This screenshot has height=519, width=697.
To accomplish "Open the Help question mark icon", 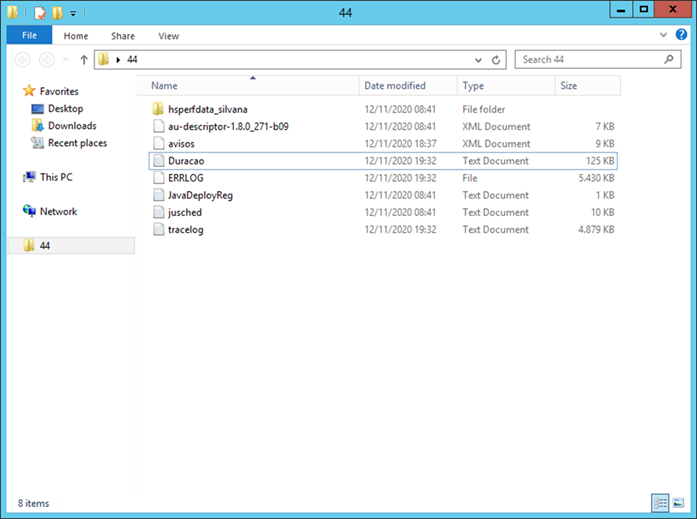I will [x=681, y=35].
